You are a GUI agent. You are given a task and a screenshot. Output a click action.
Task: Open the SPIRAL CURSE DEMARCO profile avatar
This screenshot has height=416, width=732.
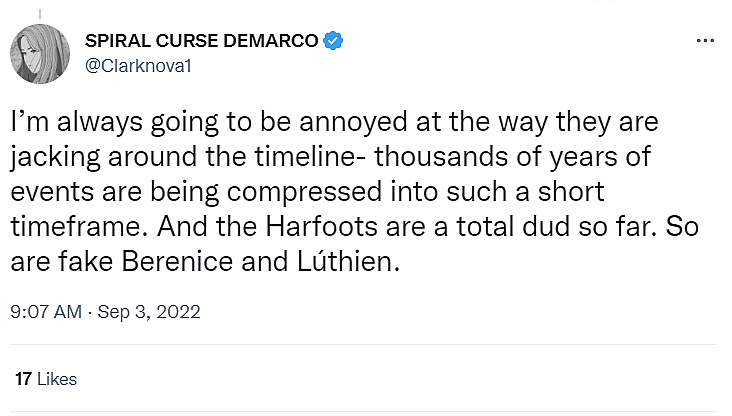click(x=41, y=53)
